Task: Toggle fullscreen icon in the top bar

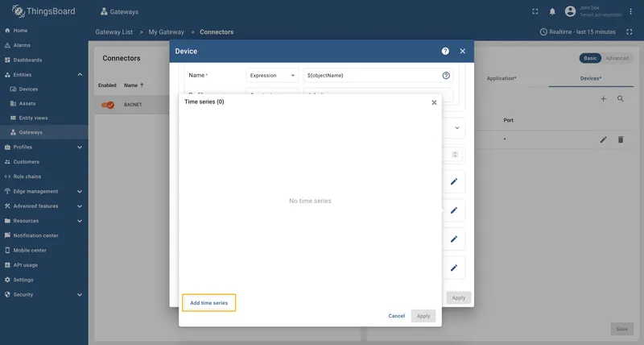Action: click(x=535, y=11)
